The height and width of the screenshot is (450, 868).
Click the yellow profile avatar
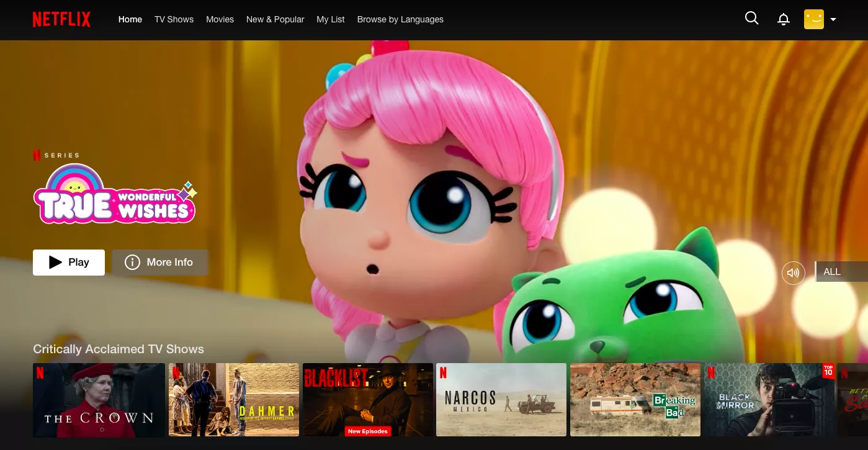[x=814, y=19]
